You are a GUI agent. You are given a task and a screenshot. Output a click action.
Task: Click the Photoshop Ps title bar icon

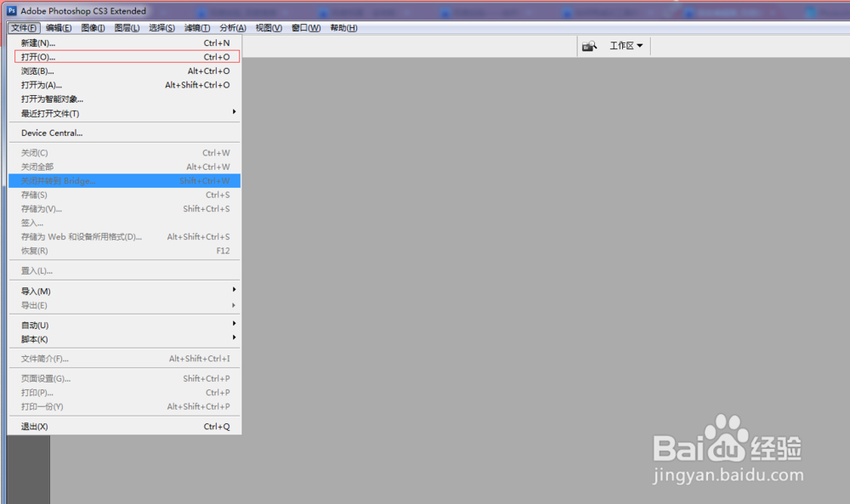tap(12, 11)
